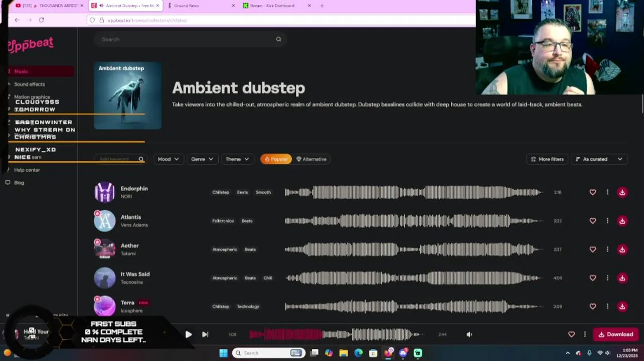Open the Folktronica tag on Atlantis
This screenshot has width=644, height=361.
(x=223, y=221)
